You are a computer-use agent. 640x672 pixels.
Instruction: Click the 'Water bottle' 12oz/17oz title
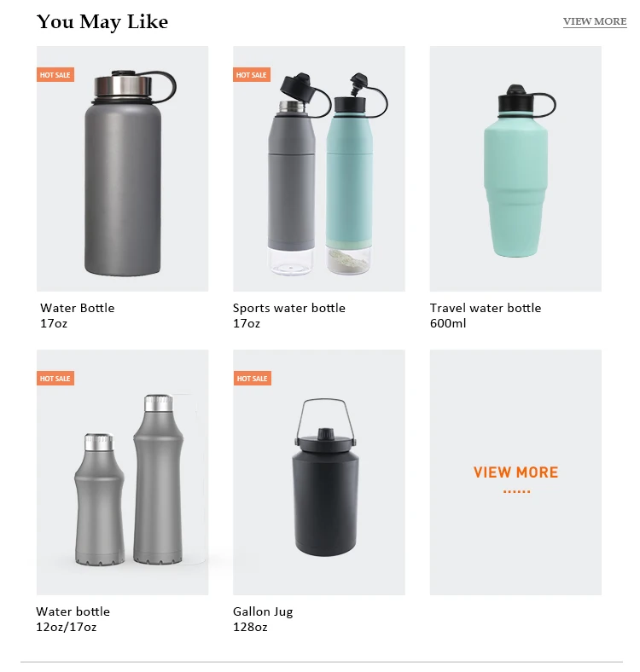[x=73, y=611]
